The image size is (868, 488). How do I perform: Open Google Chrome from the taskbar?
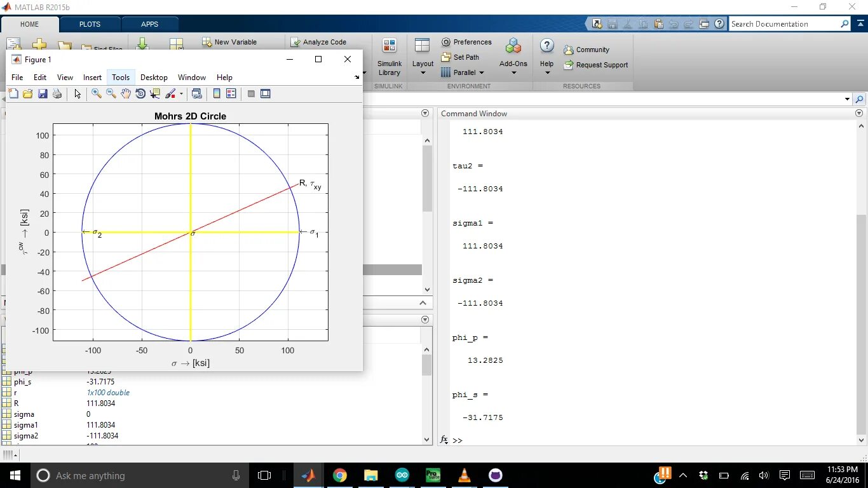[x=339, y=475]
